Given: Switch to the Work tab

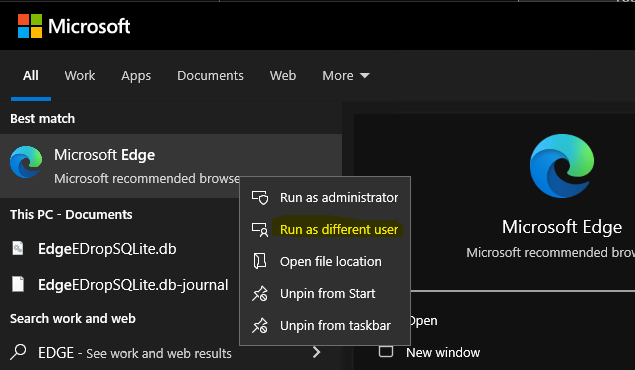Looking at the screenshot, I should pyautogui.click(x=80, y=76).
